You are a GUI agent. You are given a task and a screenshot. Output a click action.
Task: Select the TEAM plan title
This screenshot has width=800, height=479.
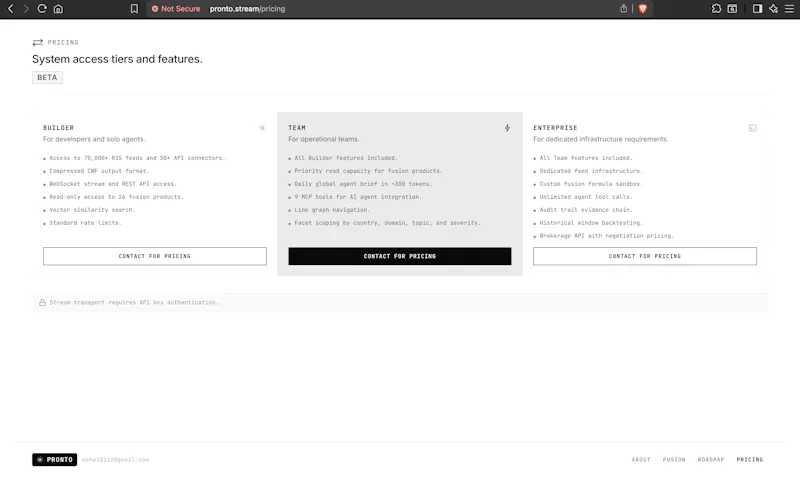pyautogui.click(x=297, y=128)
